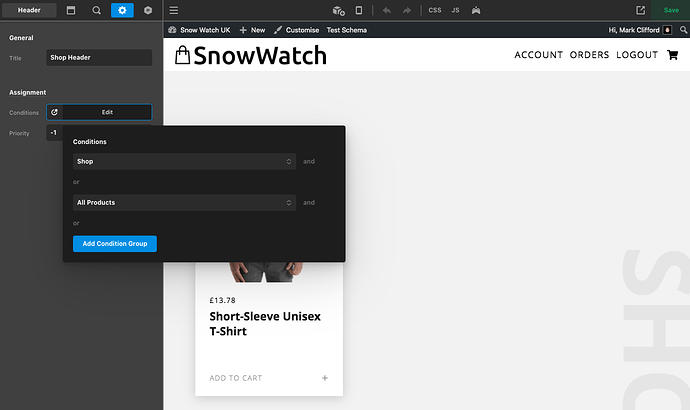
Task: Open the New admin bar menu
Action: [x=253, y=30]
